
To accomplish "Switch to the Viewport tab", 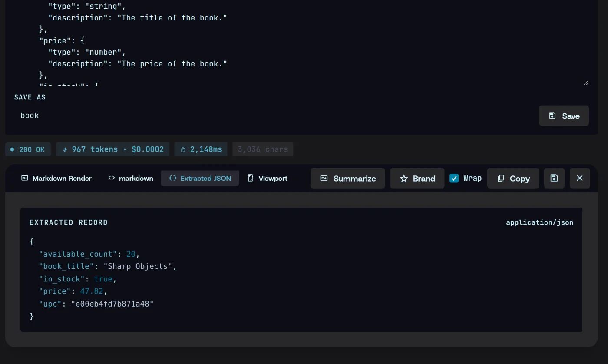I will tap(268, 178).
